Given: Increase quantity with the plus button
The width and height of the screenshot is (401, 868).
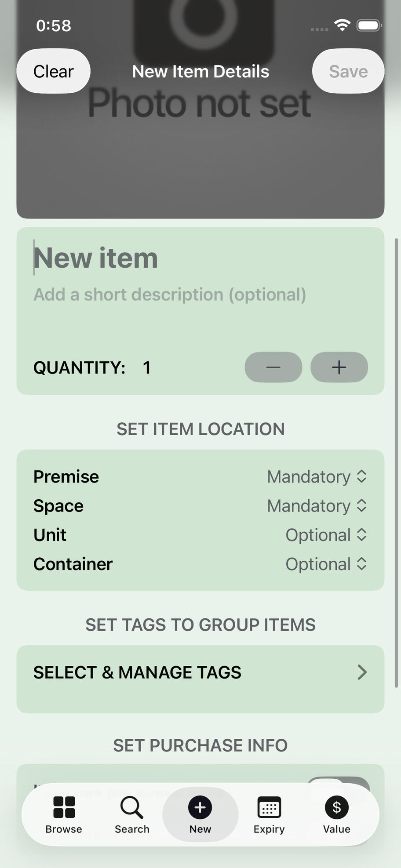Looking at the screenshot, I should (339, 367).
